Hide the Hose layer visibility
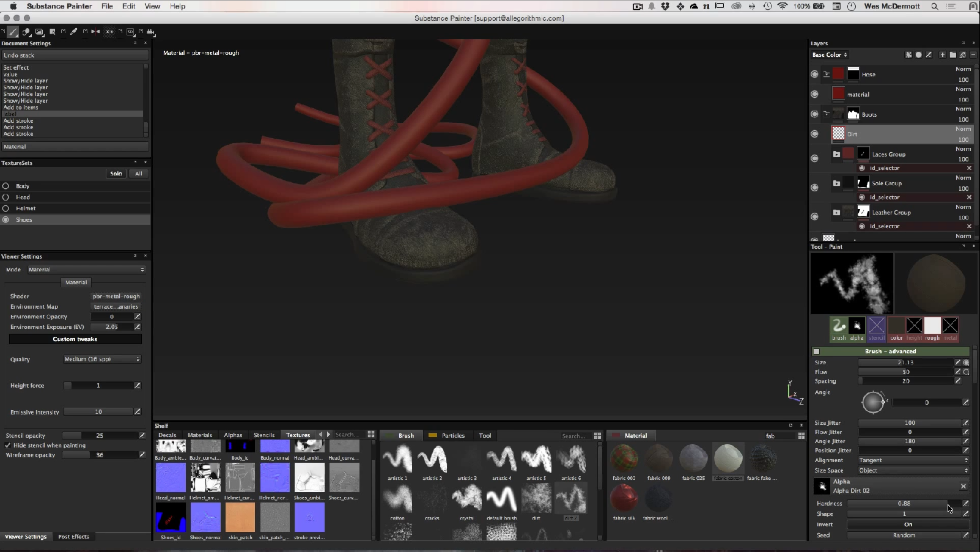This screenshot has width=980, height=552. pyautogui.click(x=814, y=75)
